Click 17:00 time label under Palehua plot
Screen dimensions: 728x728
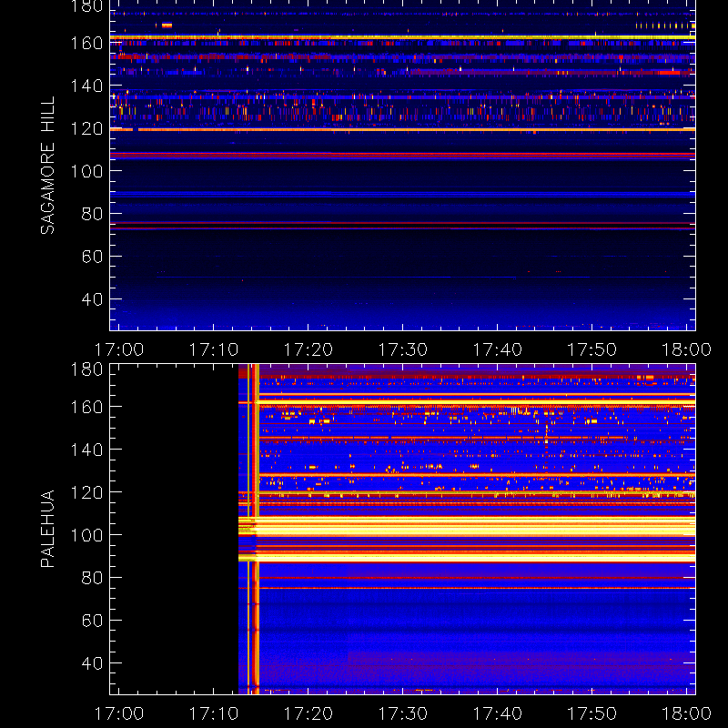[119, 713]
